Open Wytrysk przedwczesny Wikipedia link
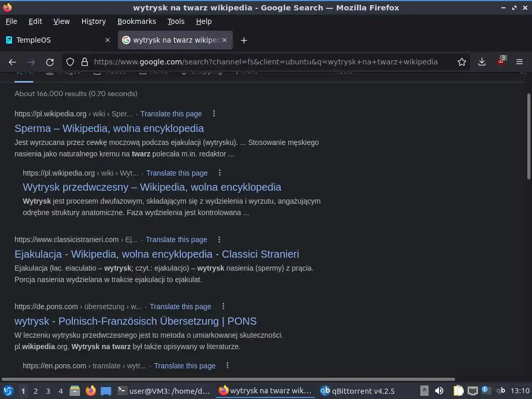 [x=152, y=187]
